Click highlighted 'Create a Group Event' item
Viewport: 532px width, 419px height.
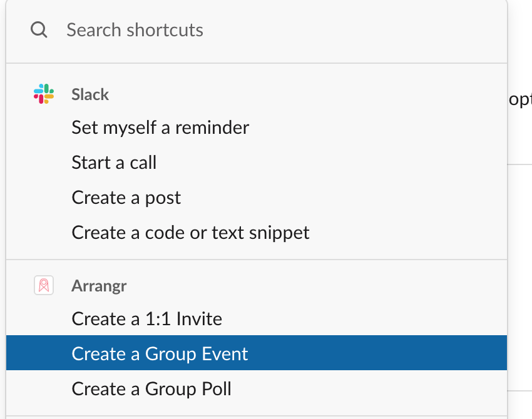(x=160, y=354)
